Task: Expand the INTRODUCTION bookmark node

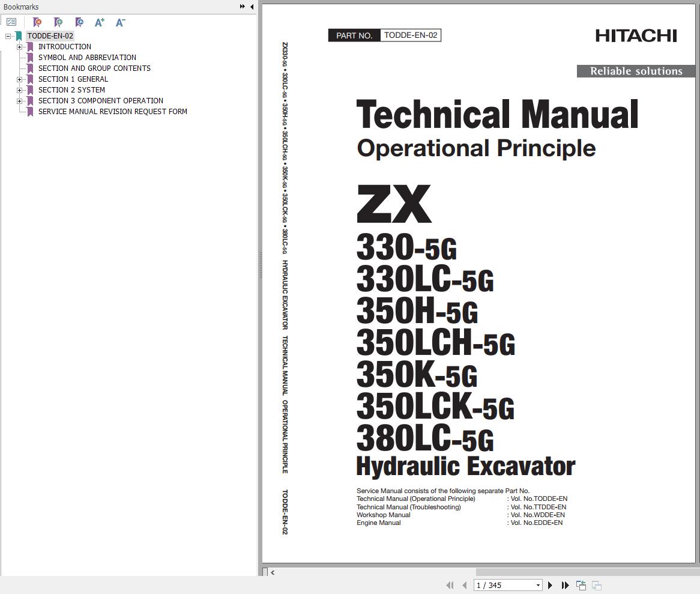Action: pos(19,47)
